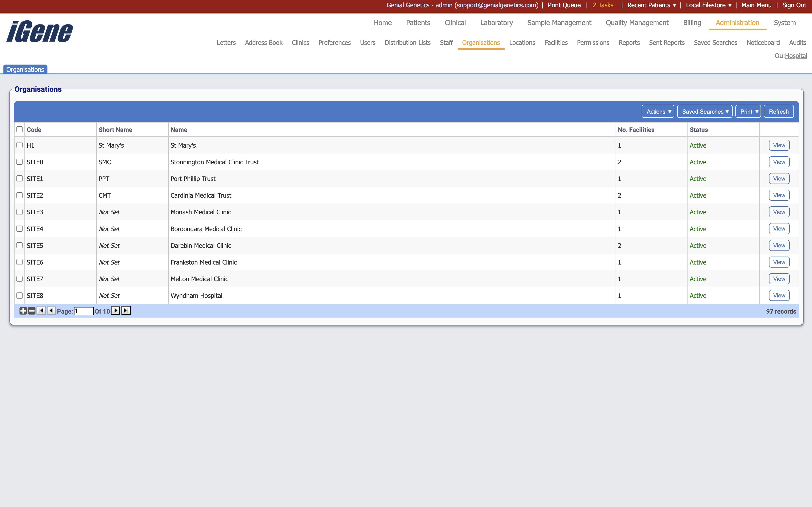Click the iGene logo
This screenshot has width=812, height=507.
[x=39, y=31]
